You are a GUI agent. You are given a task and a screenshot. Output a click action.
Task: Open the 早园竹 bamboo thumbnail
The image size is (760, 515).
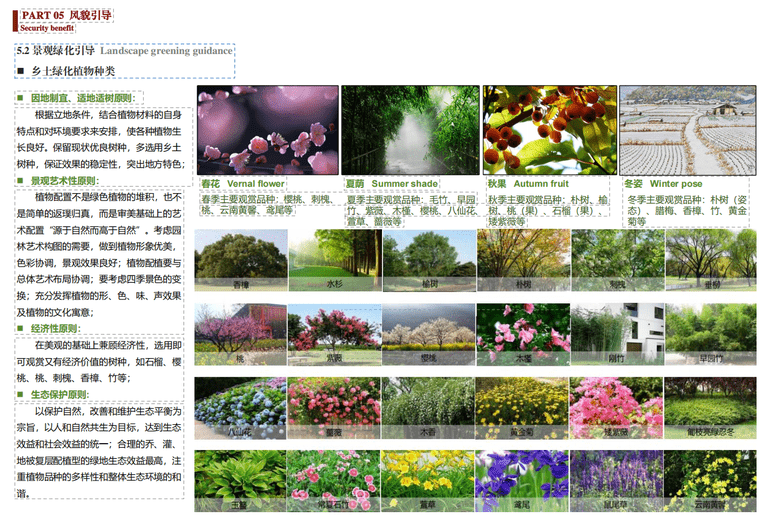click(x=711, y=334)
